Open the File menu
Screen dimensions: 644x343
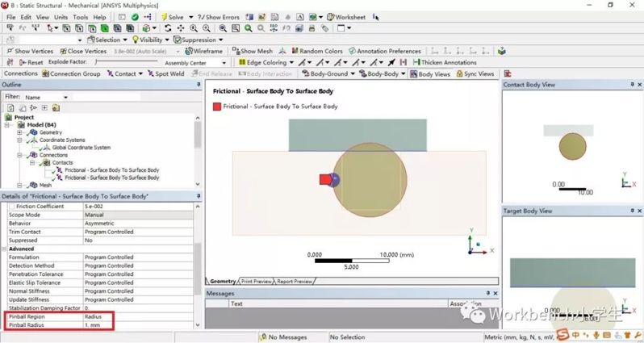point(11,17)
